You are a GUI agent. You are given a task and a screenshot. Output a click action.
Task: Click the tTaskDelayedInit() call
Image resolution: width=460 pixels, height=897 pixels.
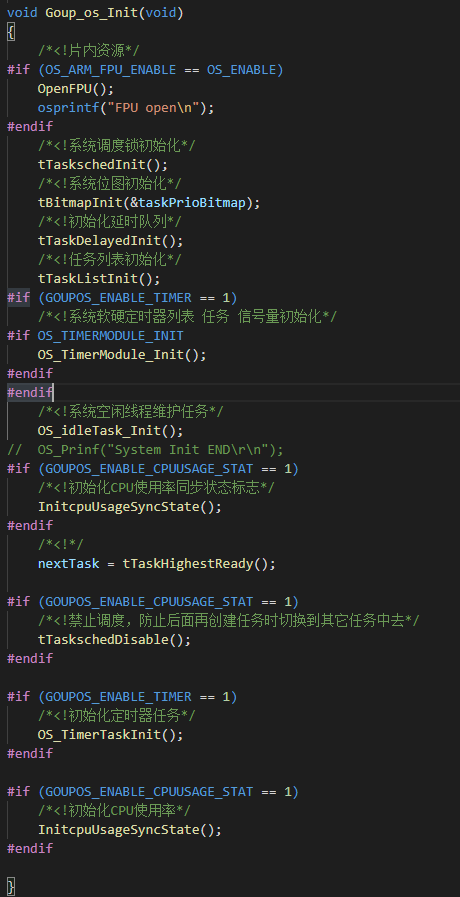pos(110,240)
